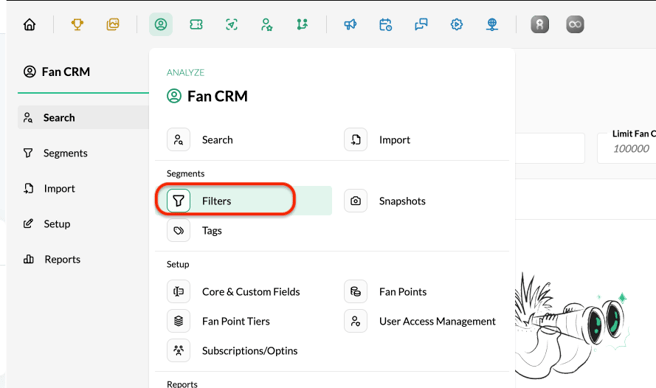
Task: Open the globe stand icon in toolbar
Action: 492,24
